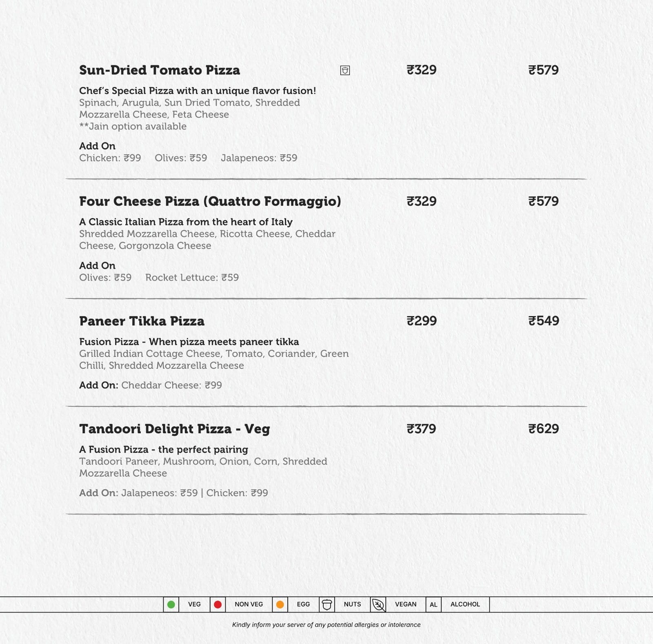653x644 pixels.
Task: Click the allergies notice text at bottom
Action: tap(326, 625)
